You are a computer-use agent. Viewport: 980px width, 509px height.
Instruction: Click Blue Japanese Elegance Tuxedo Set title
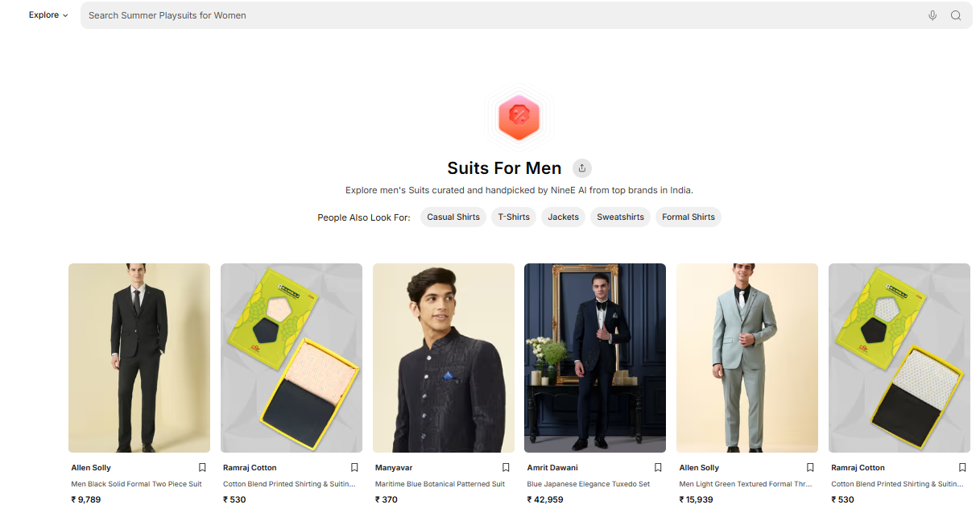[x=589, y=484]
